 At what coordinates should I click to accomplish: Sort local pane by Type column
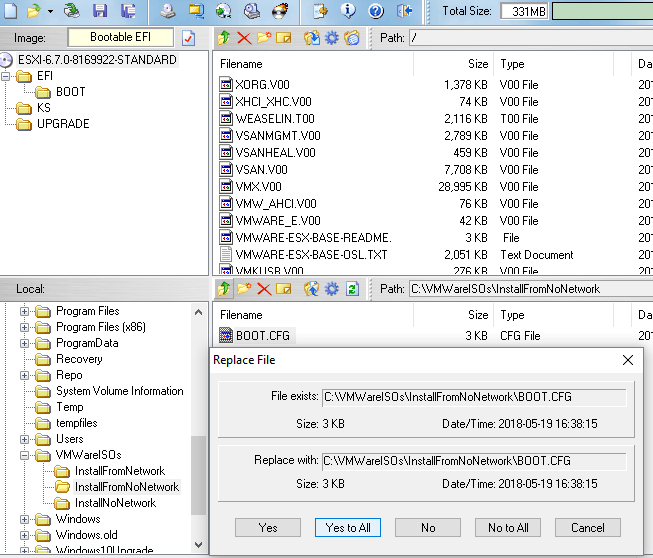point(554,315)
